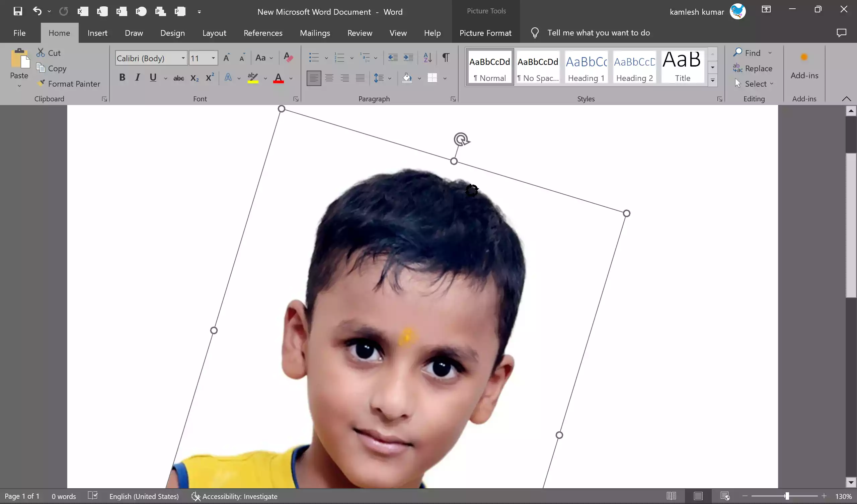
Task: Apply the yellow text highlight color
Action: 253,78
